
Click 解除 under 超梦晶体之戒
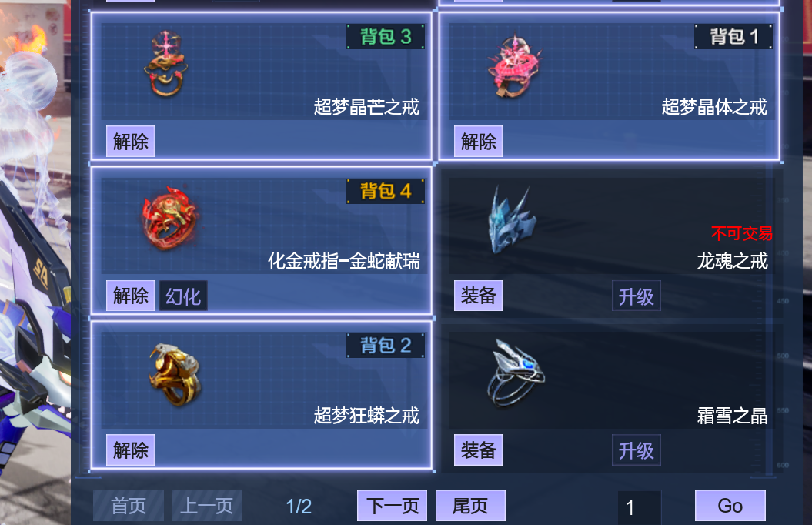point(479,142)
